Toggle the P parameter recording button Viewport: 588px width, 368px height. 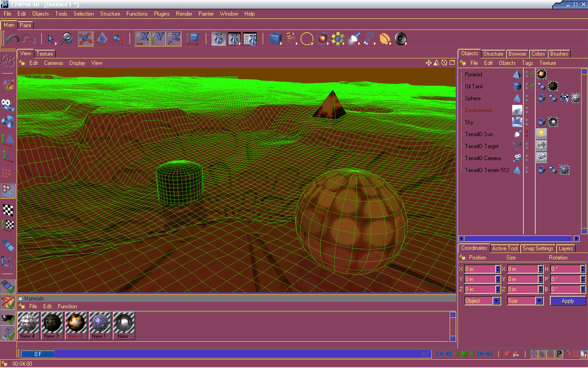pyautogui.click(x=559, y=354)
